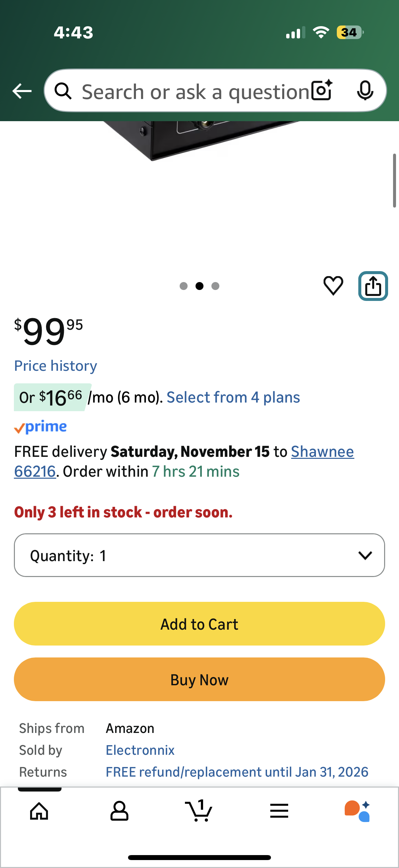Viewport: 399px width, 868px height.
Task: Open the shopping cart tab
Action: 199,811
